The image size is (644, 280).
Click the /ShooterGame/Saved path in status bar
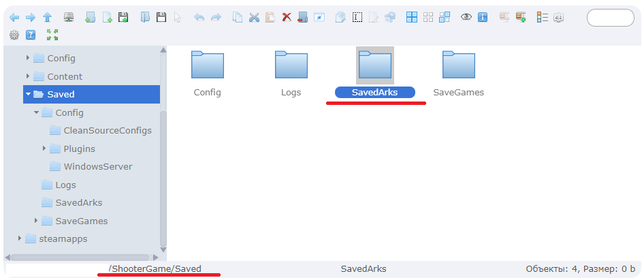[x=155, y=269]
